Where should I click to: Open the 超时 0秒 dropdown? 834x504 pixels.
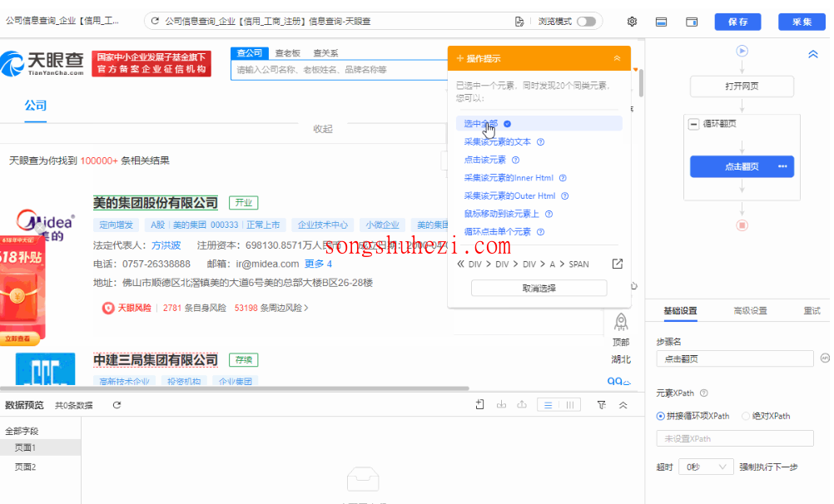coord(705,467)
